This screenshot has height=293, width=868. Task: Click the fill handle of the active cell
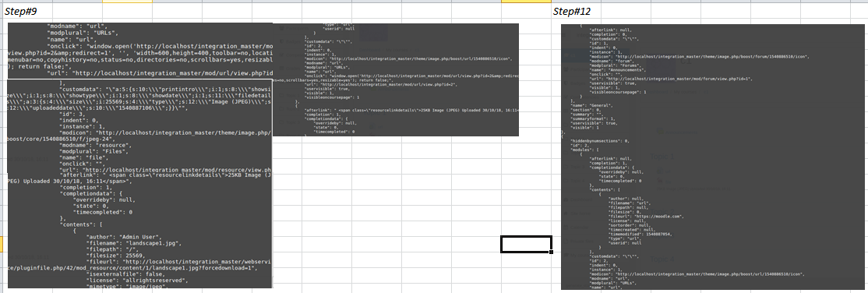click(552, 252)
